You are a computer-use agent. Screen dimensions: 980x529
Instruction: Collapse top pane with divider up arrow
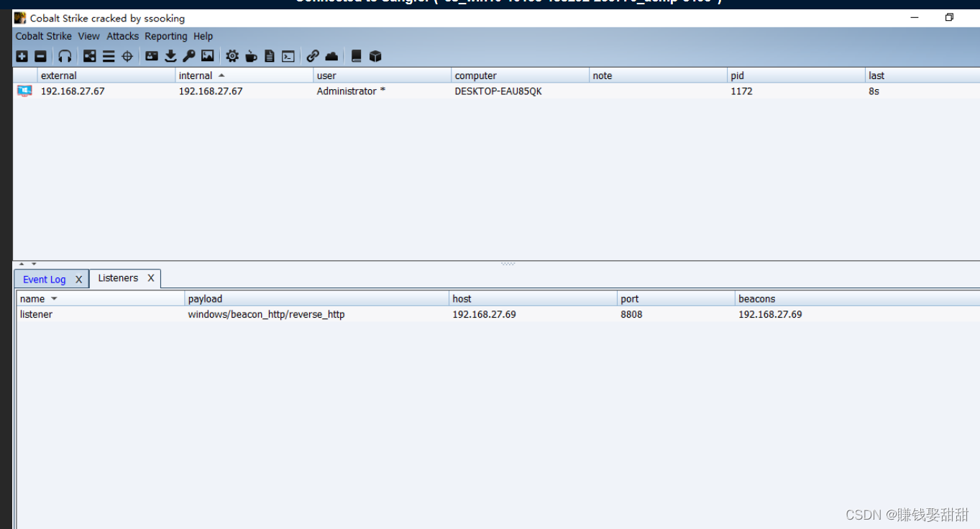click(x=22, y=264)
